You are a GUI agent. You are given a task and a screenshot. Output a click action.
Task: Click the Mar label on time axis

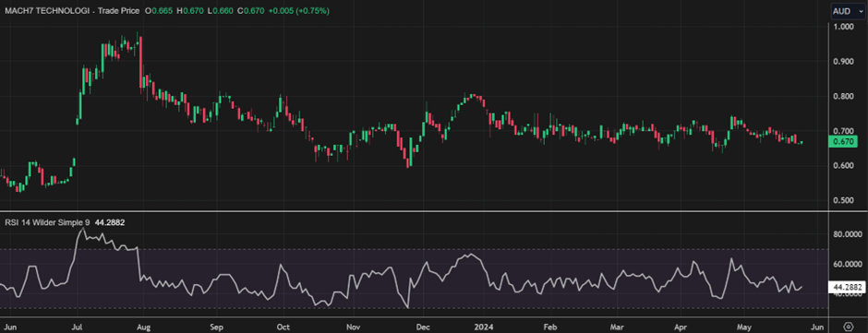click(x=617, y=327)
